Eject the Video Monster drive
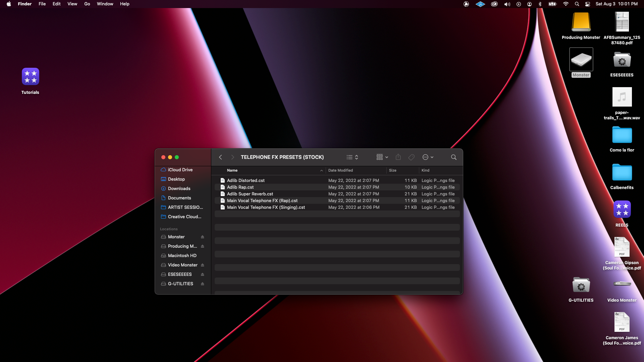644x362 pixels. tap(203, 265)
